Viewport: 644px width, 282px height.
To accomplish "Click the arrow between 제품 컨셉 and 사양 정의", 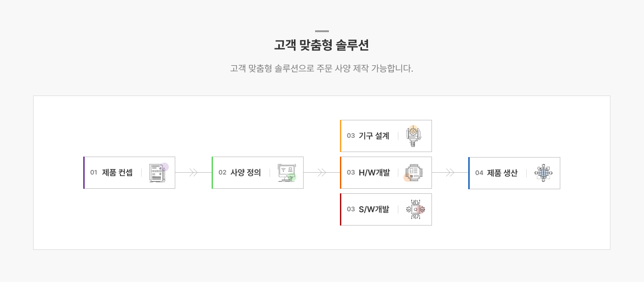I will pyautogui.click(x=193, y=173).
